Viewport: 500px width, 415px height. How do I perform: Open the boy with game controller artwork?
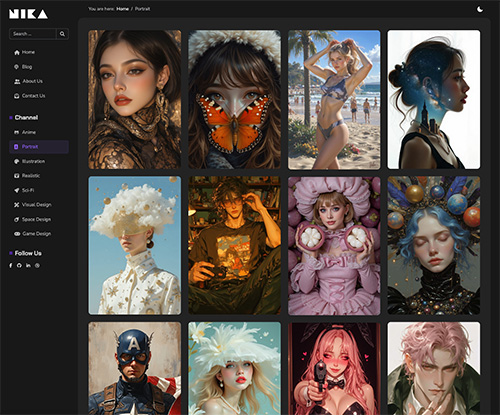234,245
